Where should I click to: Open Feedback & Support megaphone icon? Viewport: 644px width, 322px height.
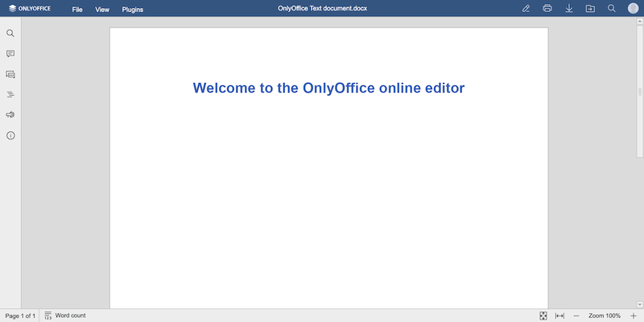[10, 115]
